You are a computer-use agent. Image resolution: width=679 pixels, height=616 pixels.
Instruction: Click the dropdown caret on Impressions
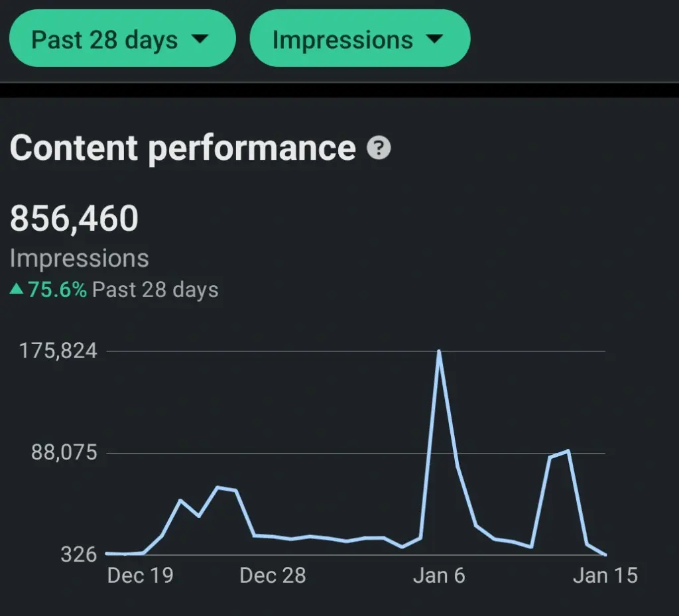[434, 39]
